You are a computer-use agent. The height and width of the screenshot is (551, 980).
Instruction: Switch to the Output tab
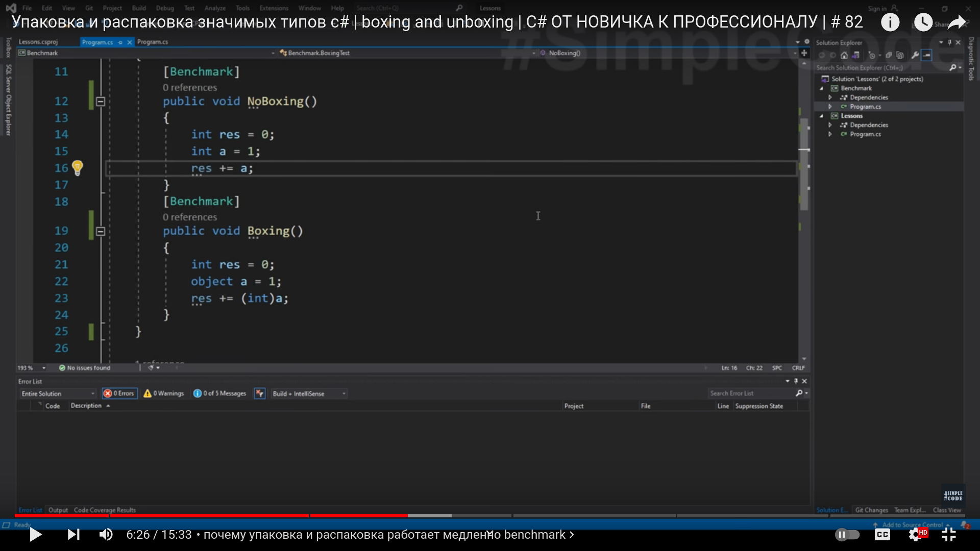(58, 510)
